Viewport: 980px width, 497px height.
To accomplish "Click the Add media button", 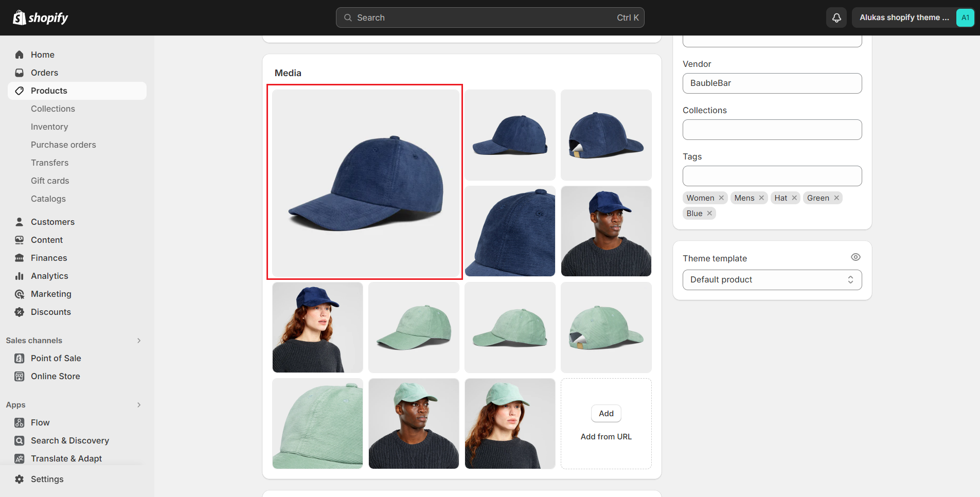I will (606, 414).
